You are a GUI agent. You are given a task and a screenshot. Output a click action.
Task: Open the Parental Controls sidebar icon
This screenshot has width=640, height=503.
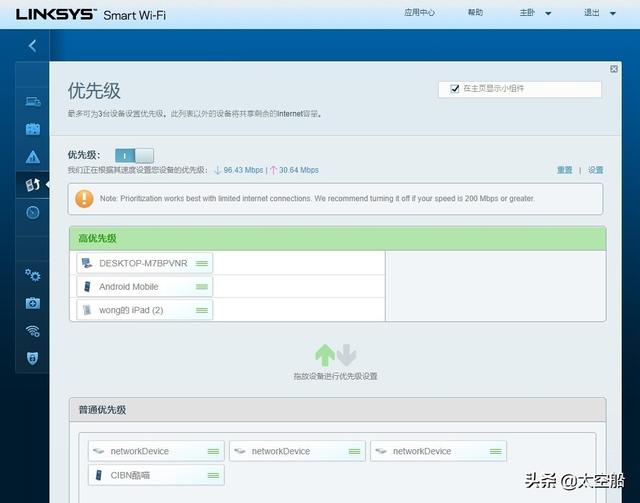coord(32,129)
